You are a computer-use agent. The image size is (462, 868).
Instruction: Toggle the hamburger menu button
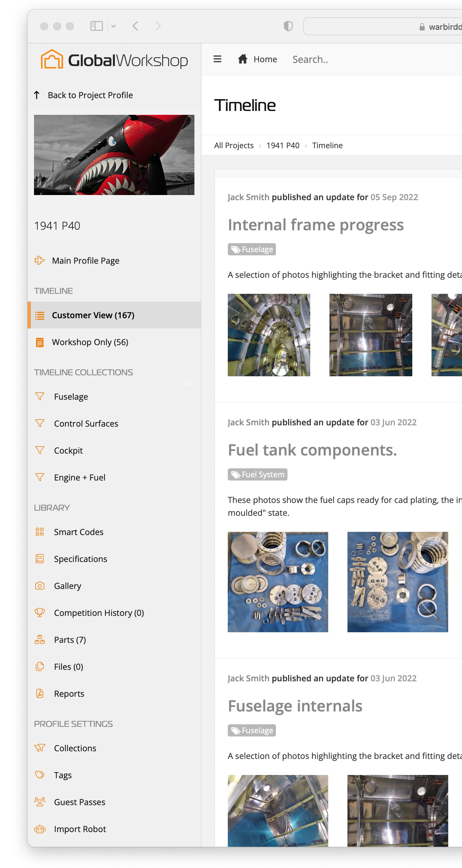pos(217,59)
